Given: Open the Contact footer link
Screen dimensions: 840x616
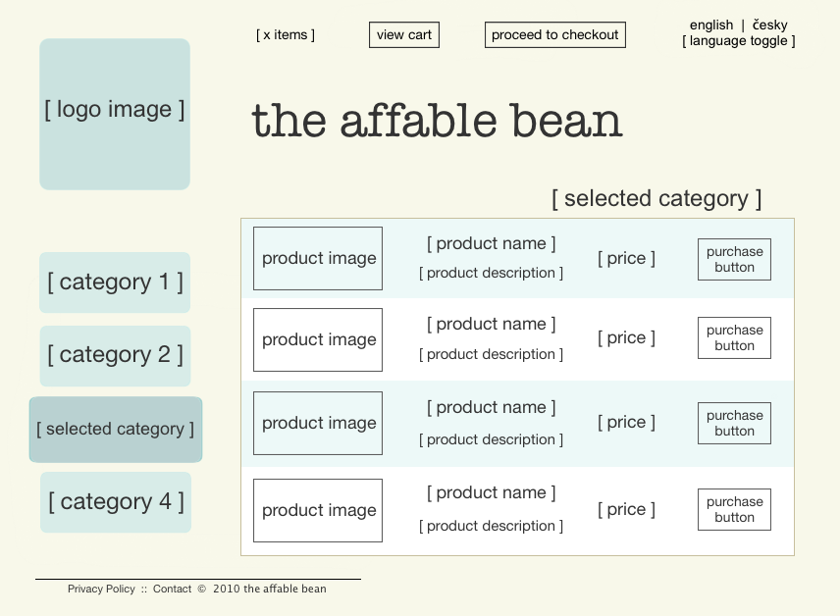Looking at the screenshot, I should pos(172,590).
